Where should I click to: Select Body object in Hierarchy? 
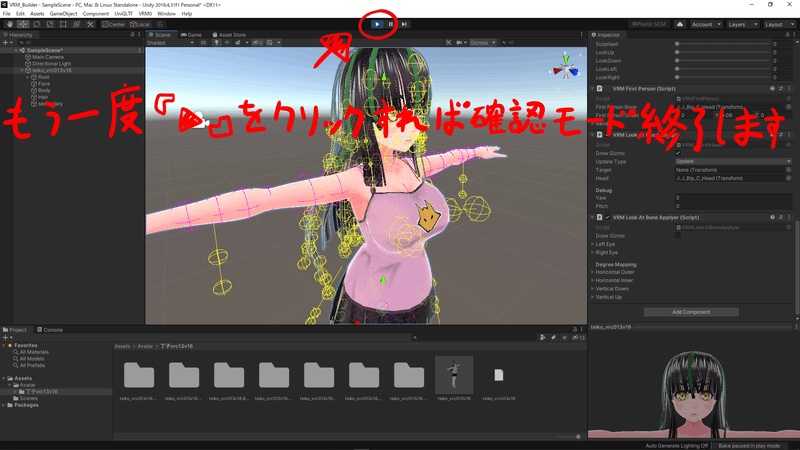tap(44, 90)
